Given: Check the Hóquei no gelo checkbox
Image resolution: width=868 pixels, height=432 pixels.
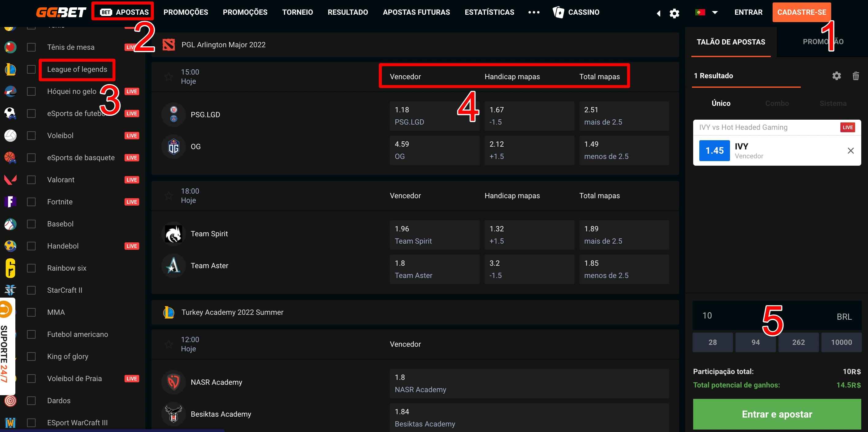Looking at the screenshot, I should pos(31,91).
